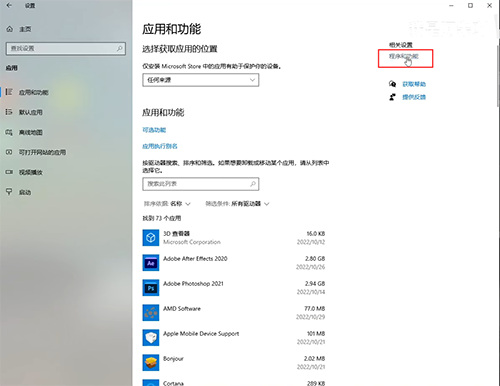500x386 pixels.
Task: Click the 找到 73 个应用 count text
Action: click(x=162, y=218)
